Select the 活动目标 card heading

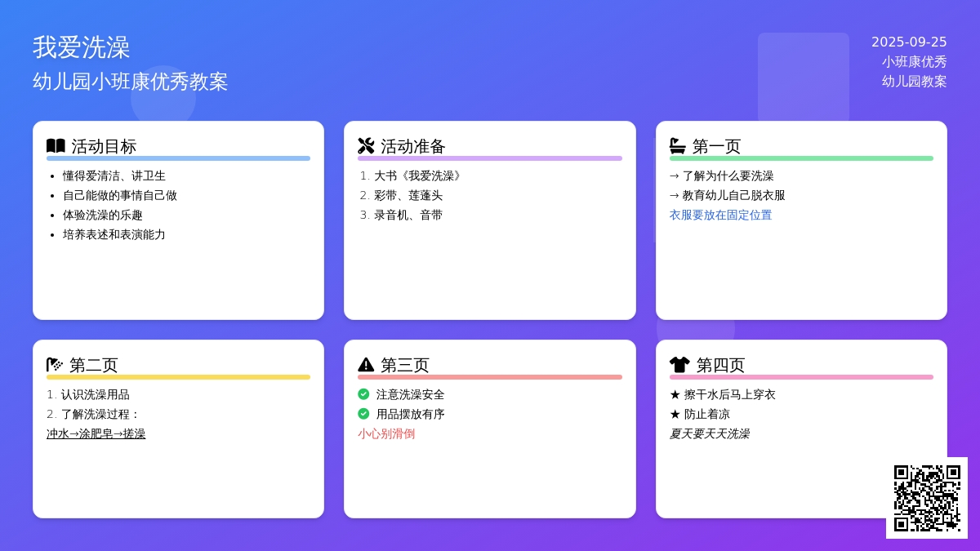pyautogui.click(x=104, y=146)
